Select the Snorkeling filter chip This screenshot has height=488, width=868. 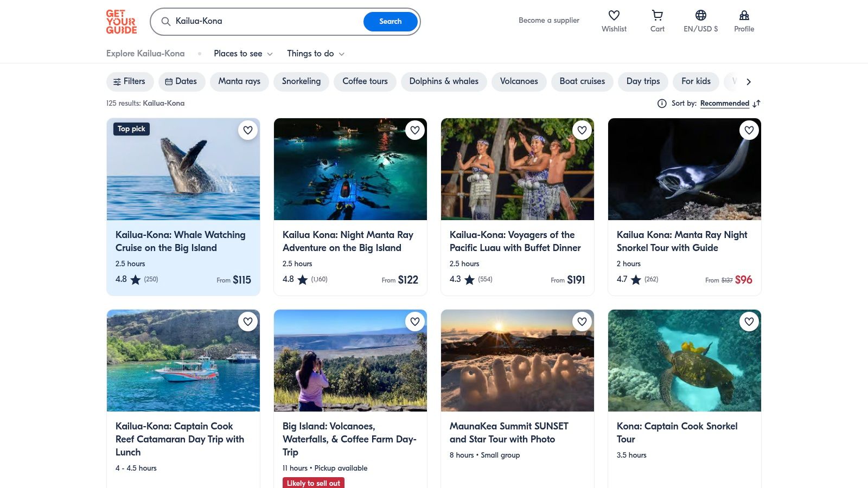[301, 81]
